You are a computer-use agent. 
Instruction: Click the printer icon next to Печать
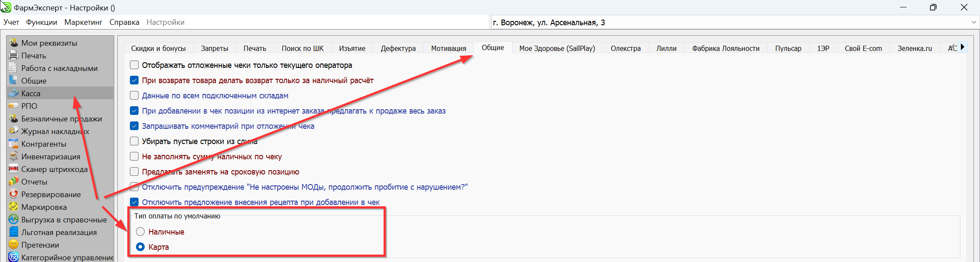coord(14,55)
